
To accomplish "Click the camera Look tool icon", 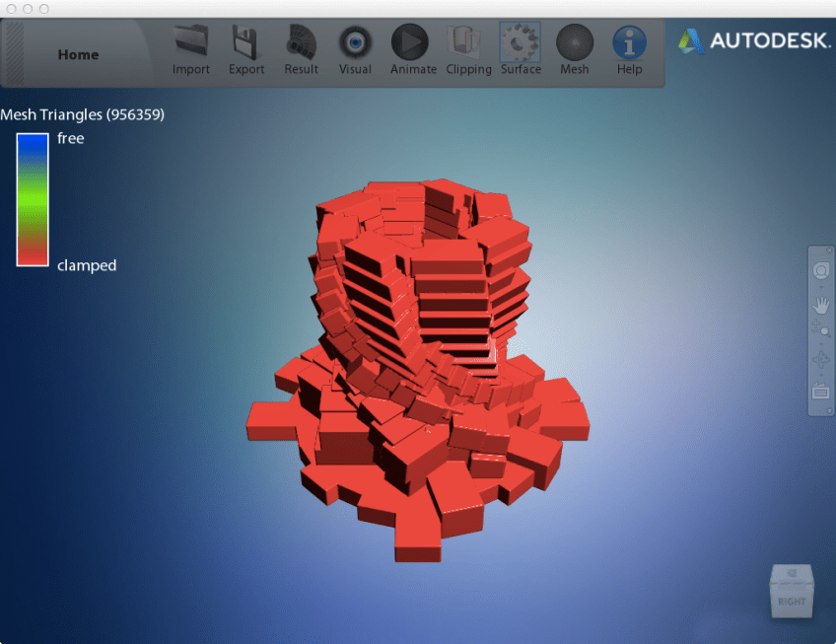I will pyautogui.click(x=820, y=393).
